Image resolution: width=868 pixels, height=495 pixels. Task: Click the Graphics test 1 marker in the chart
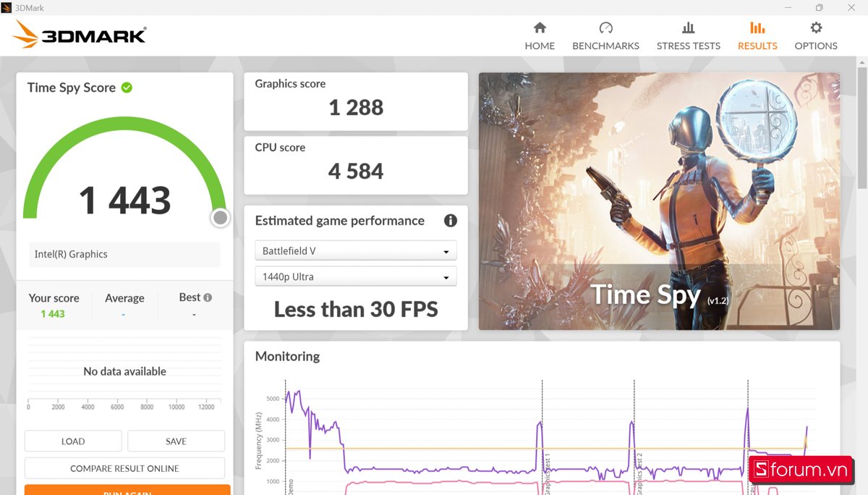[548, 473]
